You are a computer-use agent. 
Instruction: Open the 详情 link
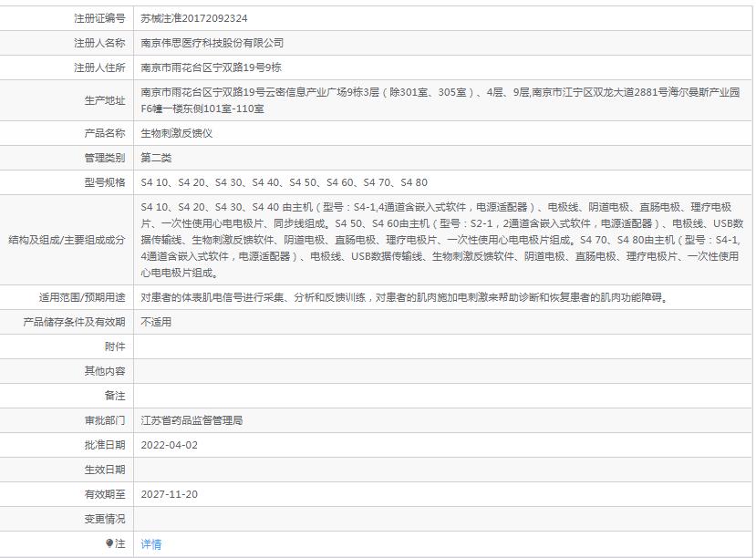click(x=150, y=544)
